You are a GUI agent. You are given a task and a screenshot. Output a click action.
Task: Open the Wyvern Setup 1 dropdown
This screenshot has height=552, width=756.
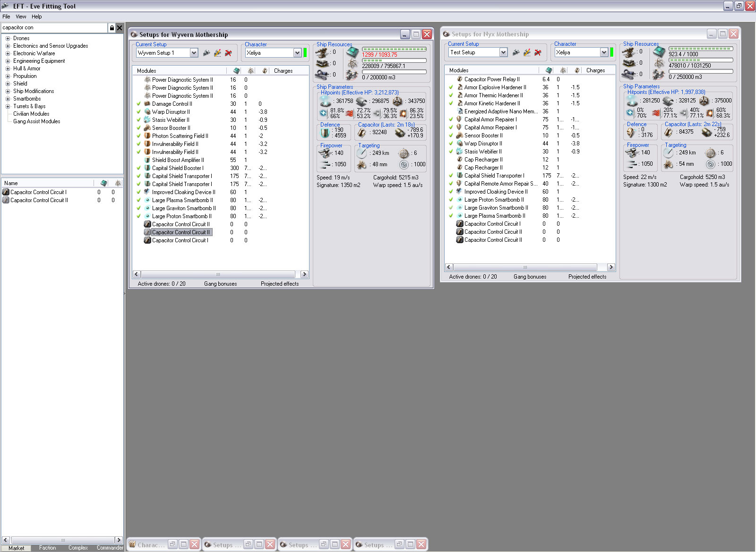(194, 53)
